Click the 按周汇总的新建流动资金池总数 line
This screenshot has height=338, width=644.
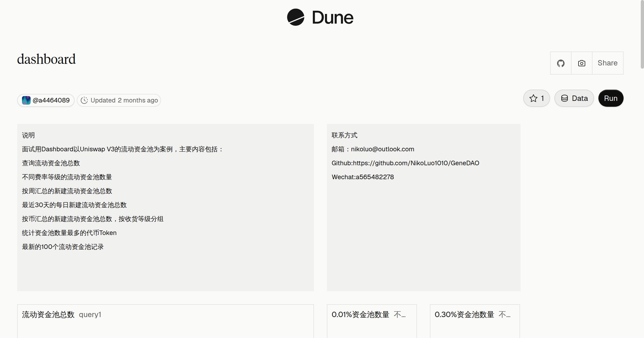click(67, 191)
